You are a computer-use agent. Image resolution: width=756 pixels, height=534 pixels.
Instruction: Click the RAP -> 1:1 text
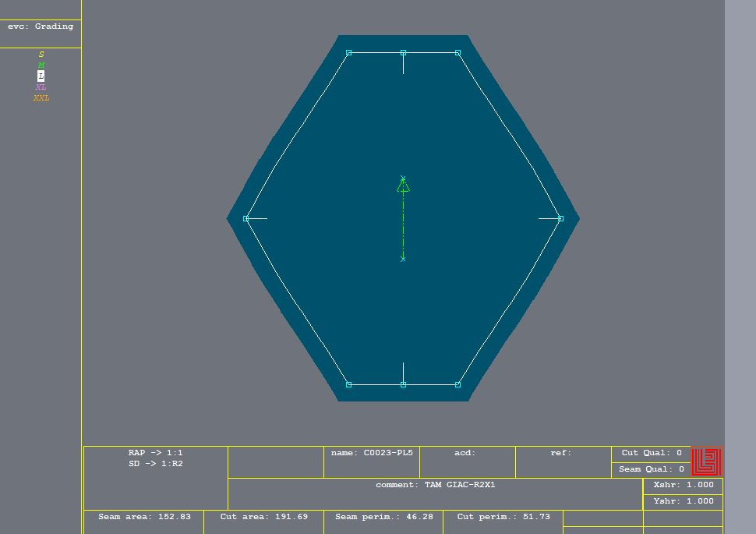[x=155, y=453]
